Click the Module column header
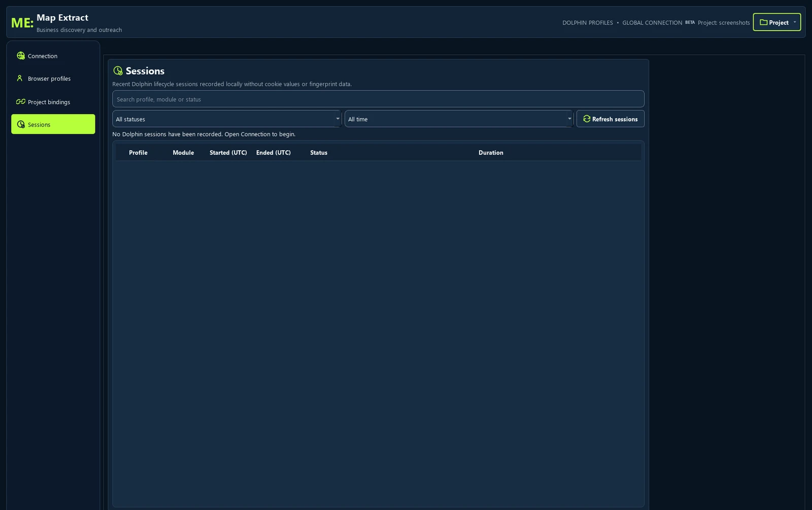This screenshot has height=510, width=812. click(x=183, y=152)
